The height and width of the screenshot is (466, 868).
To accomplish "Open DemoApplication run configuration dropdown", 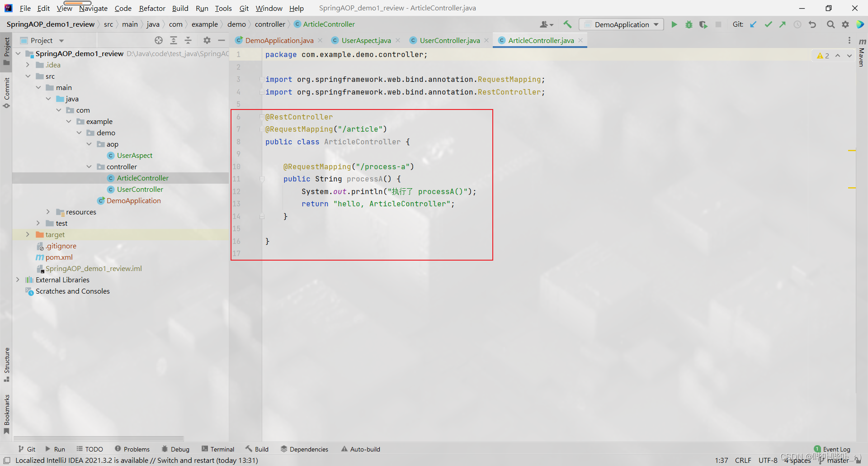I will pos(622,24).
